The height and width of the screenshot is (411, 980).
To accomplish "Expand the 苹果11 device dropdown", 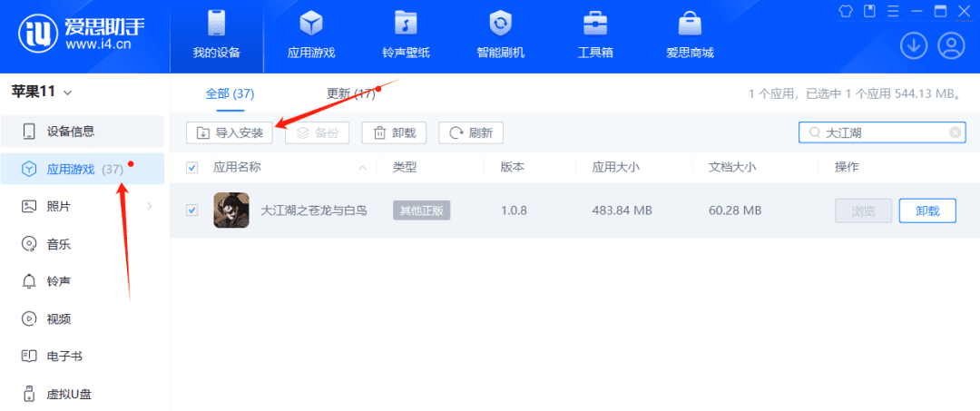I will (68, 92).
